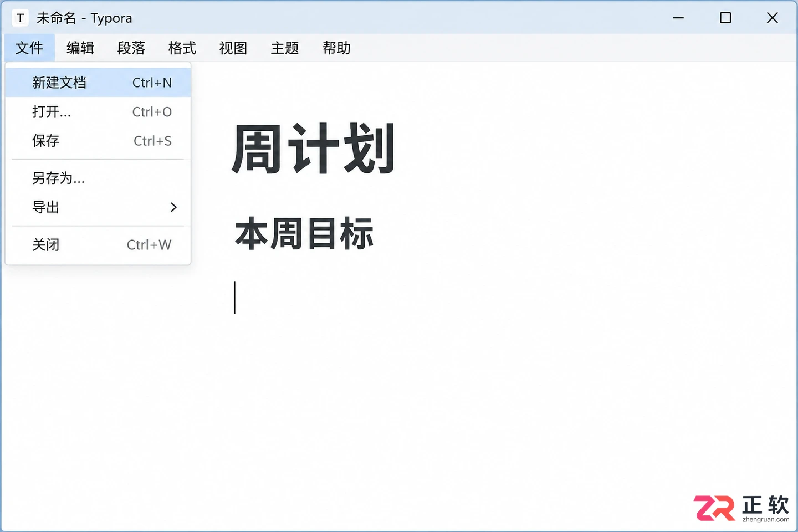Click the 本周目标 subheading
This screenshot has height=532, width=798.
(x=304, y=234)
